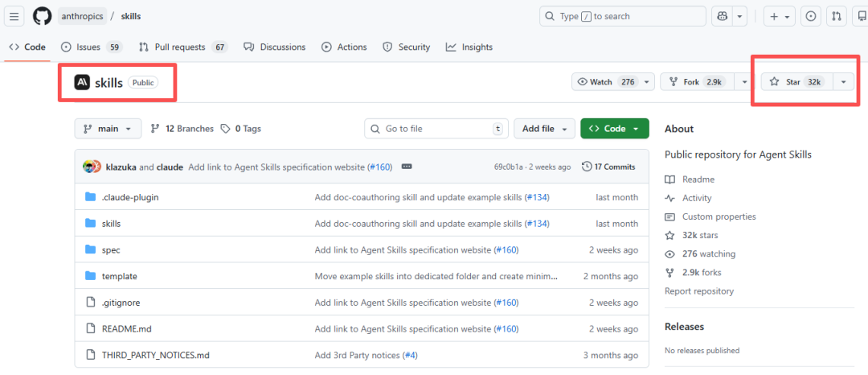868x375 pixels.
Task: View the 17 Commits history
Action: point(608,167)
